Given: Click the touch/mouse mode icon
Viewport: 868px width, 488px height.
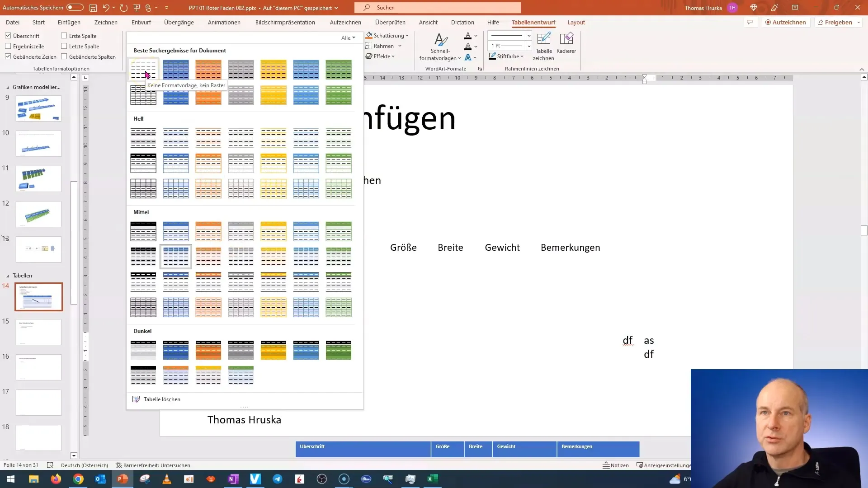Looking at the screenshot, I should pos(148,8).
